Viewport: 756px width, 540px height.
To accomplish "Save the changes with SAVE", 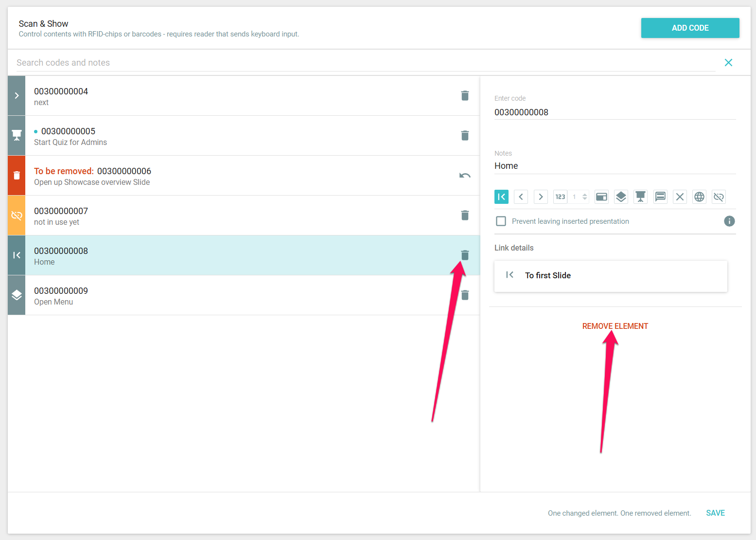I will tap(715, 513).
